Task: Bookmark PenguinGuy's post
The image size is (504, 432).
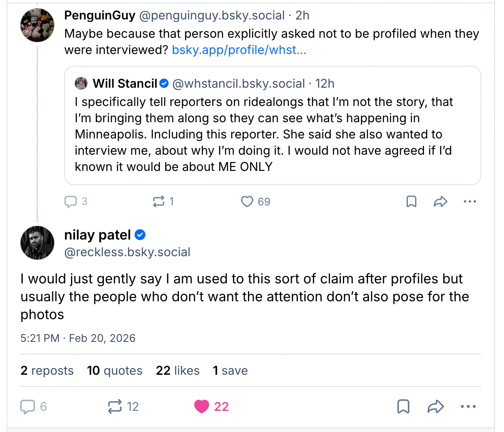Action: click(x=411, y=201)
